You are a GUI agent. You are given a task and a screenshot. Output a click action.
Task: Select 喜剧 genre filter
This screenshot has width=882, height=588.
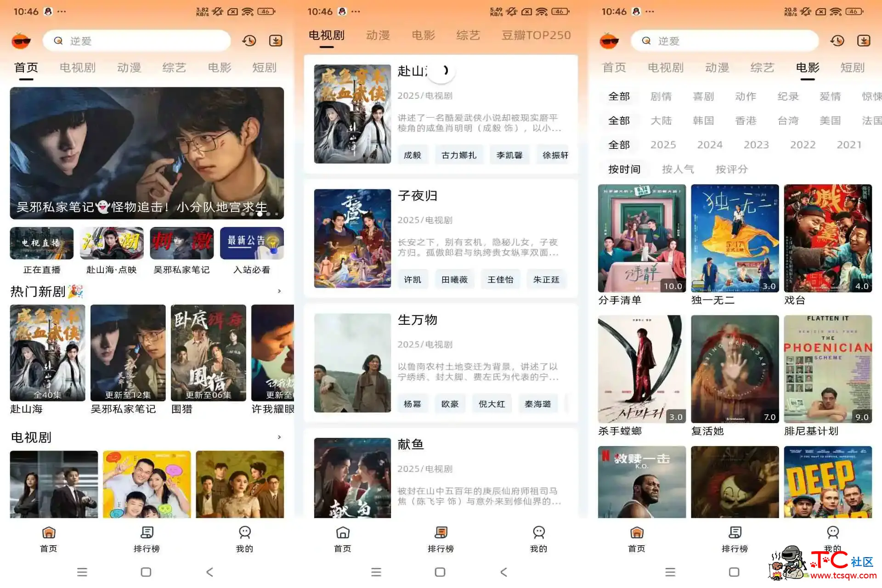pos(703,96)
